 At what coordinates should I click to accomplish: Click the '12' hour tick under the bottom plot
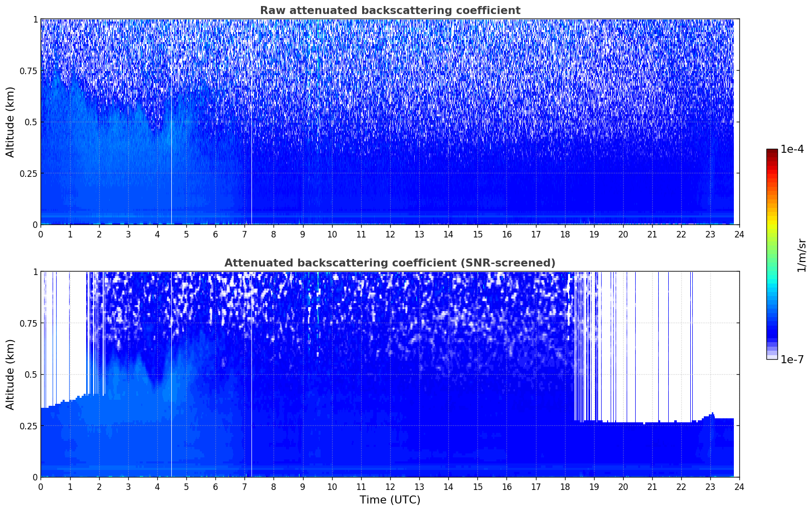pos(390,486)
